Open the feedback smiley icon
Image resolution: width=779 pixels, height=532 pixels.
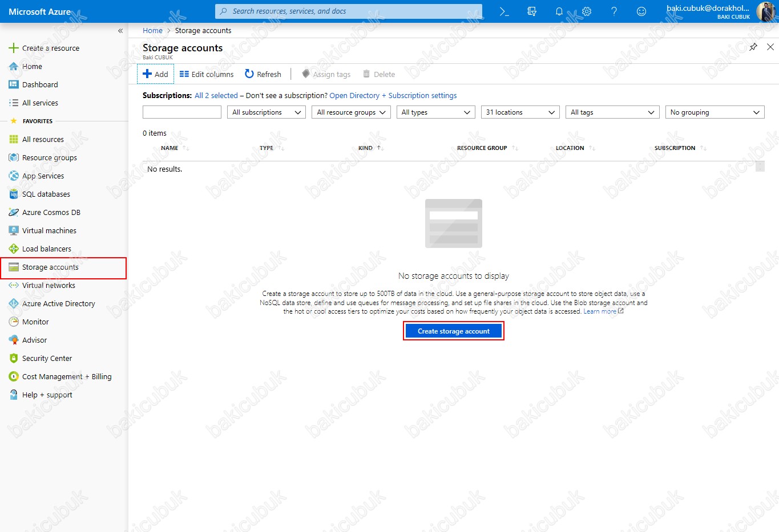(x=641, y=11)
